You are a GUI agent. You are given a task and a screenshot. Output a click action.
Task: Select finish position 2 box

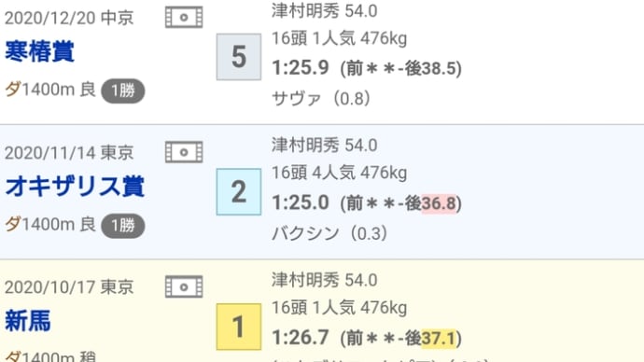coord(239,191)
